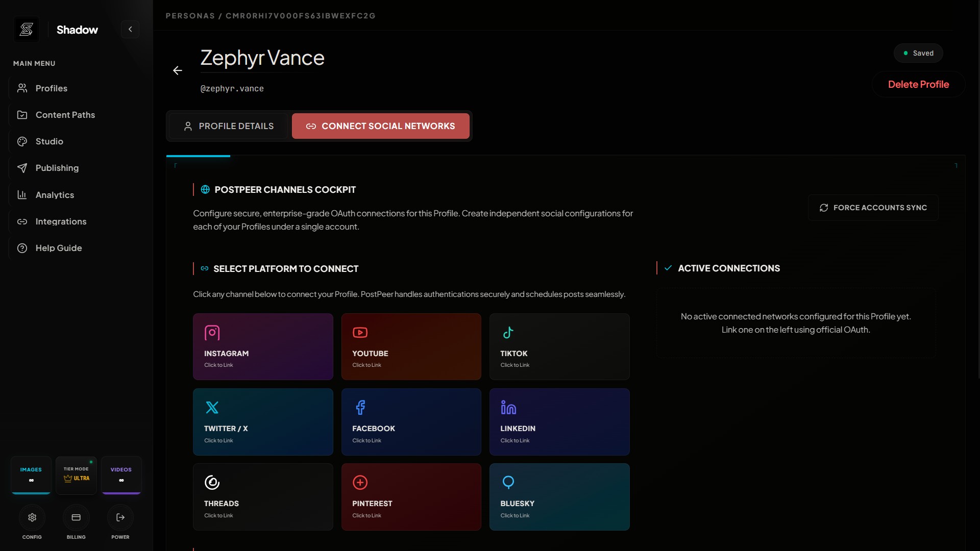980x551 pixels.
Task: Open the Config gear icon
Action: pyautogui.click(x=32, y=517)
